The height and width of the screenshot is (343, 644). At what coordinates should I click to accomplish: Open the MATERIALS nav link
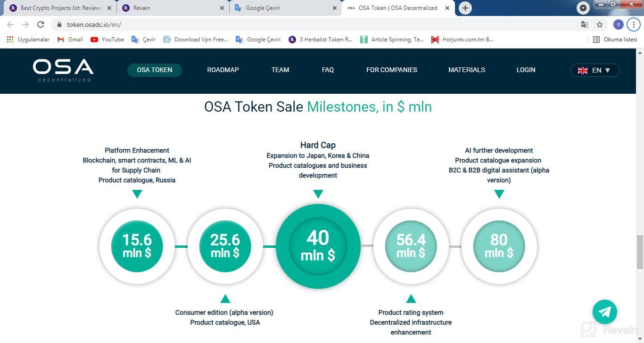tap(467, 70)
